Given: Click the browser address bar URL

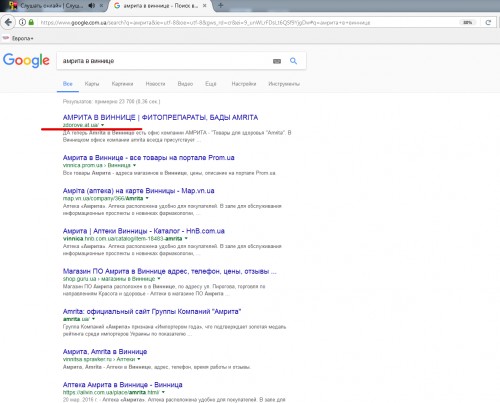Looking at the screenshot, I should 205,23.
